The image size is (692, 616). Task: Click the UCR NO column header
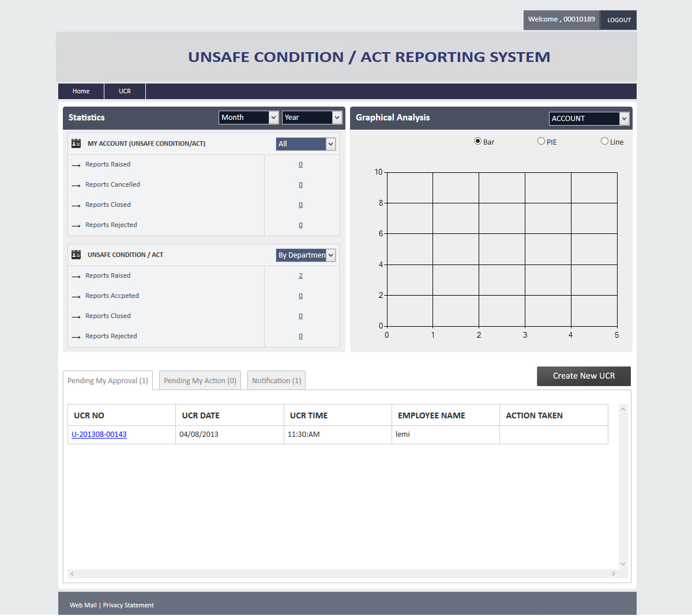point(122,415)
